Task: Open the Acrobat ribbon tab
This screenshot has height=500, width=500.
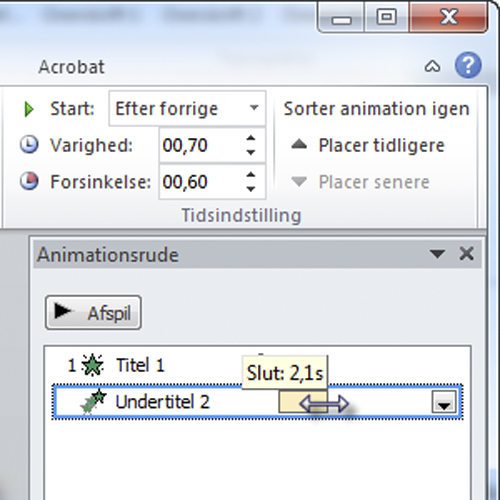Action: pyautogui.click(x=71, y=67)
